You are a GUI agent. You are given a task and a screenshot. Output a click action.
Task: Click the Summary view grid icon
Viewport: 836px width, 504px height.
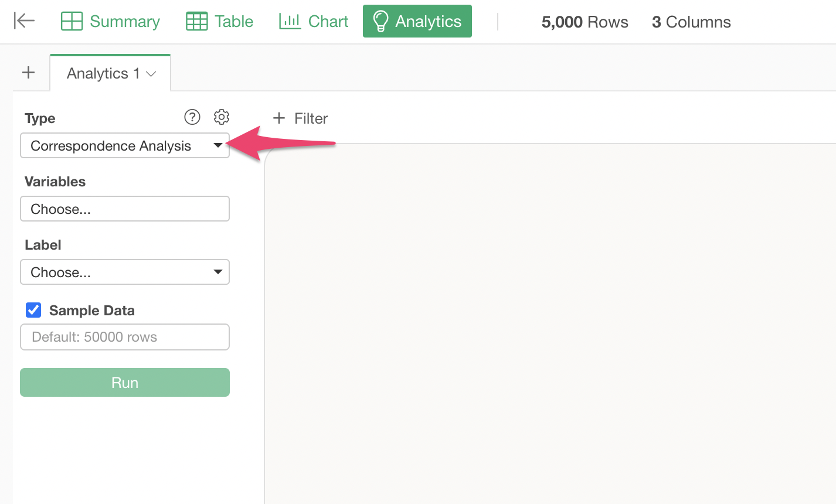click(72, 22)
